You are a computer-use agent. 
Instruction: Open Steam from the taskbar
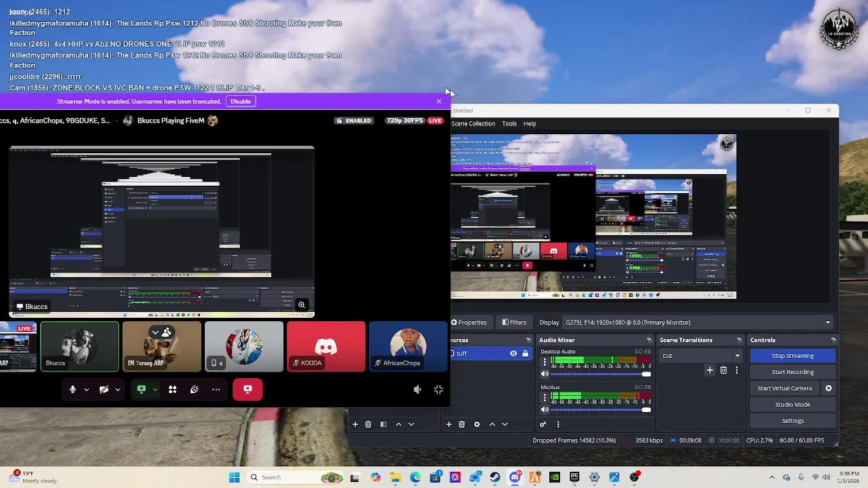pos(495,477)
